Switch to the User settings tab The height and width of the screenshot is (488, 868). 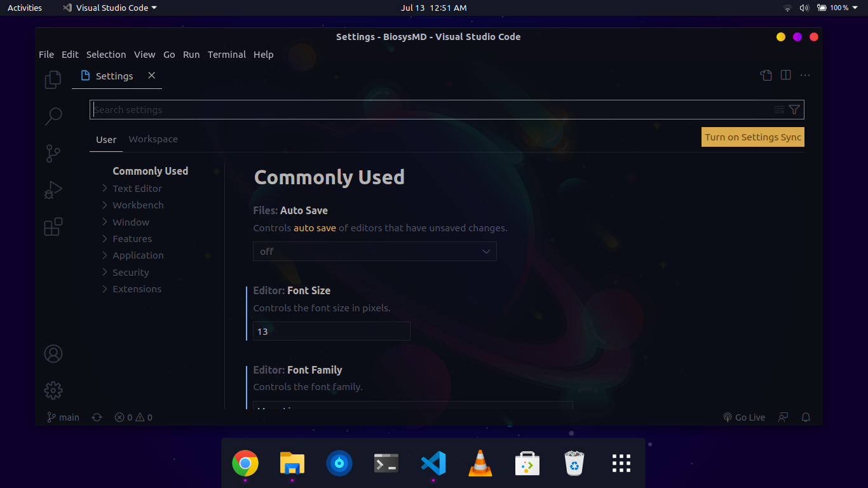pyautogui.click(x=106, y=140)
